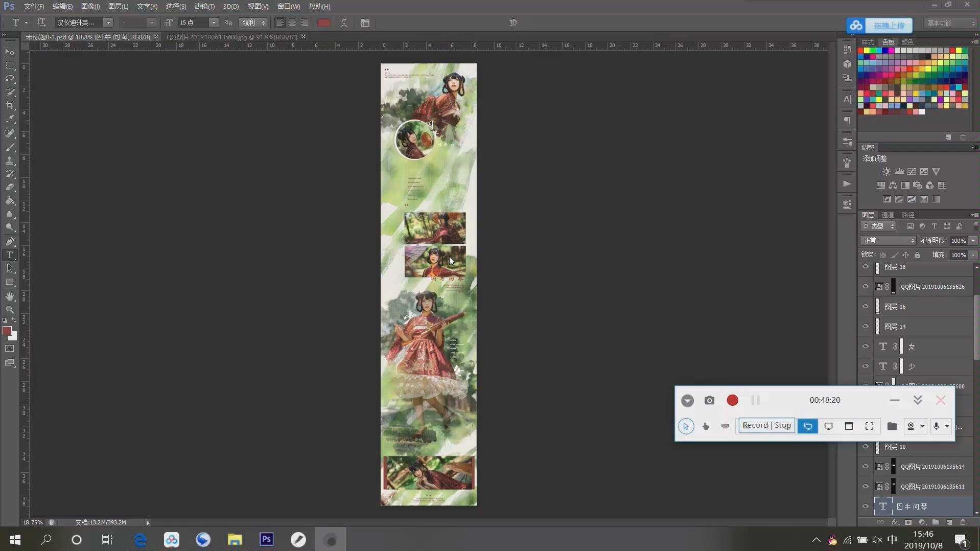Select the Rectangle shape tool
Screen dimensions: 980x551
[10, 282]
